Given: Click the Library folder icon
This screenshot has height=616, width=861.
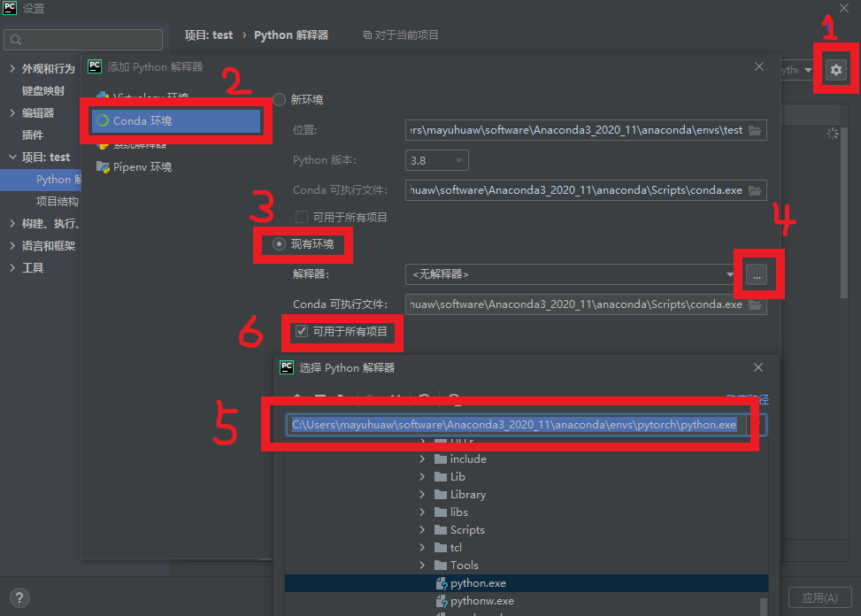Looking at the screenshot, I should click(441, 494).
